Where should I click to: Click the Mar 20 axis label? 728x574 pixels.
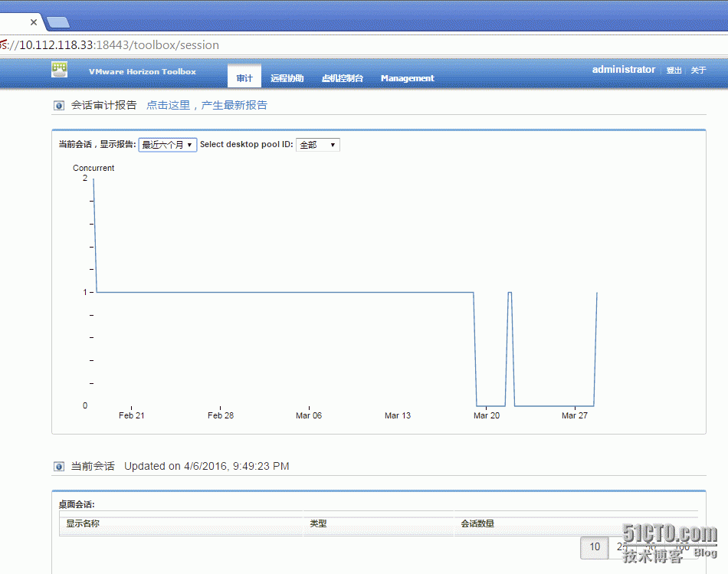[x=487, y=415]
